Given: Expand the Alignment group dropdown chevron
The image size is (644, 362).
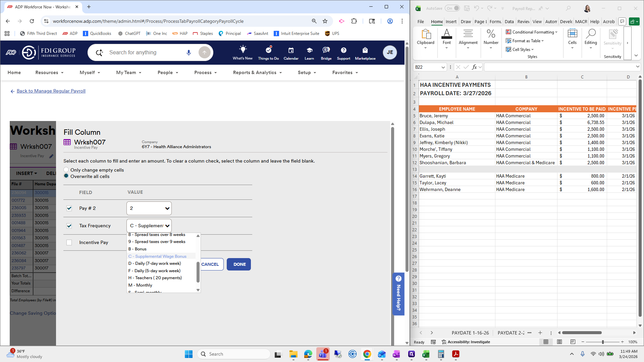Looking at the screenshot, I should (x=468, y=48).
